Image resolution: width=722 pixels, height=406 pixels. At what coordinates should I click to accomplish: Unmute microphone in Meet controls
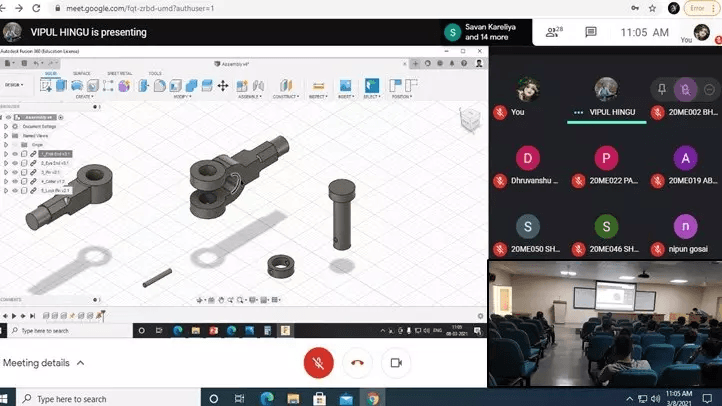pyautogui.click(x=318, y=363)
